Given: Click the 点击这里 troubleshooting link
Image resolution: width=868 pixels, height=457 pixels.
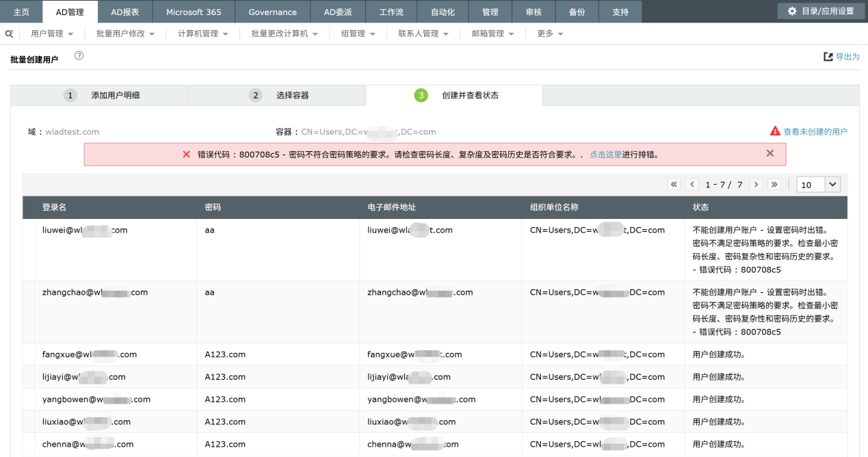Looking at the screenshot, I should pyautogui.click(x=605, y=155).
